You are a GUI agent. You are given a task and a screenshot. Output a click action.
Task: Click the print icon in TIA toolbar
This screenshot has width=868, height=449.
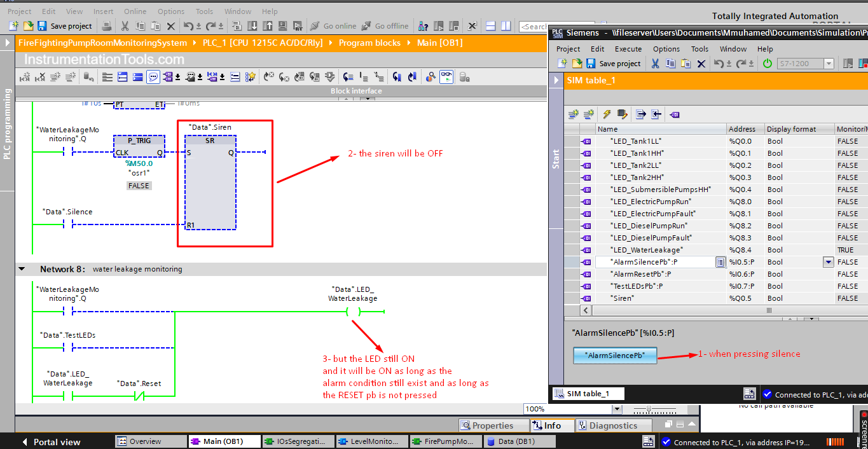click(x=107, y=26)
